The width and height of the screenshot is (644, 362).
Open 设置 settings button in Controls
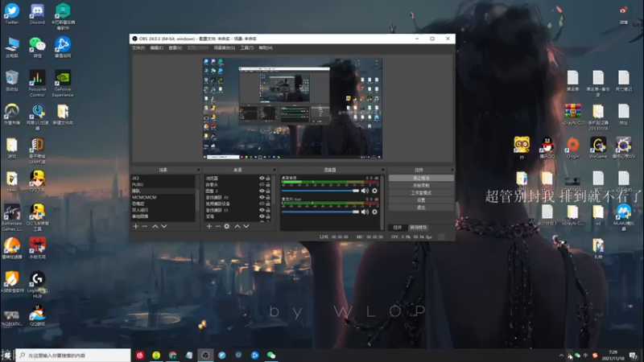click(421, 200)
